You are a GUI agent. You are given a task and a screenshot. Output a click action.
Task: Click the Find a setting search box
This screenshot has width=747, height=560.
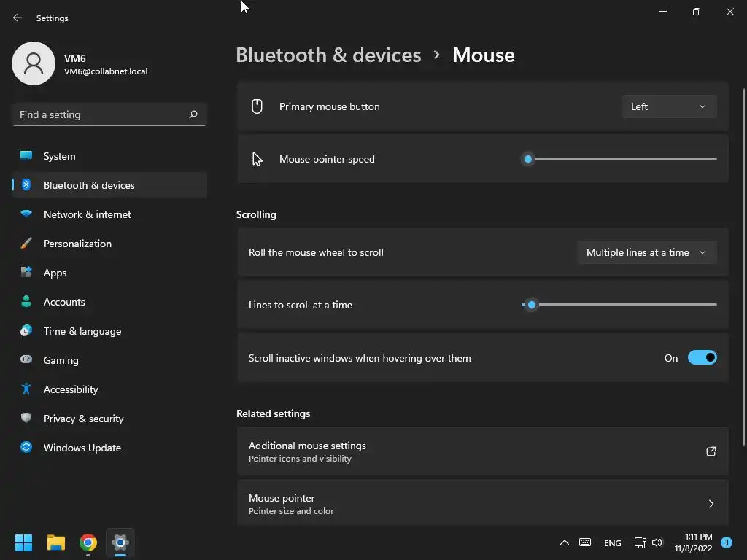point(102,114)
